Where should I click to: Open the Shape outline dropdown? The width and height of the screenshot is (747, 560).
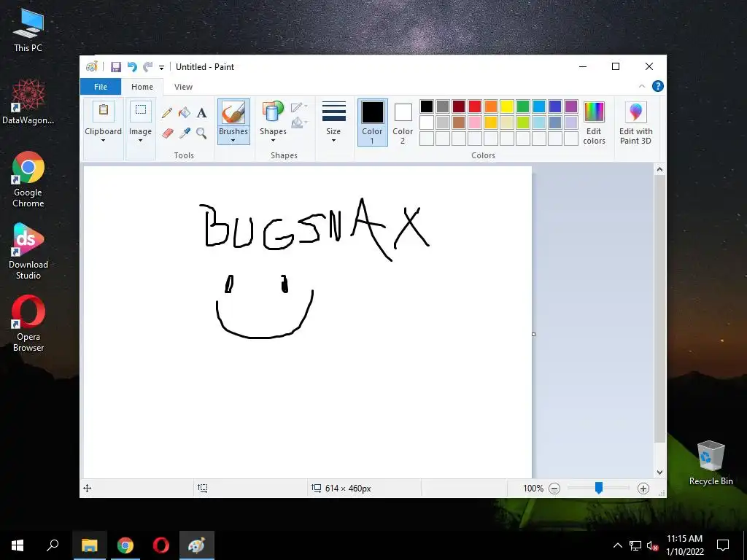pos(299,107)
